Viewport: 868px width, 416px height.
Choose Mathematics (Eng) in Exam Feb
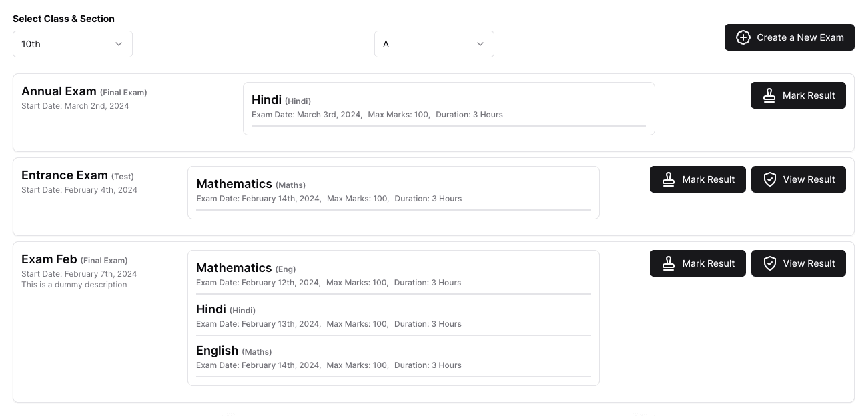[x=234, y=268]
